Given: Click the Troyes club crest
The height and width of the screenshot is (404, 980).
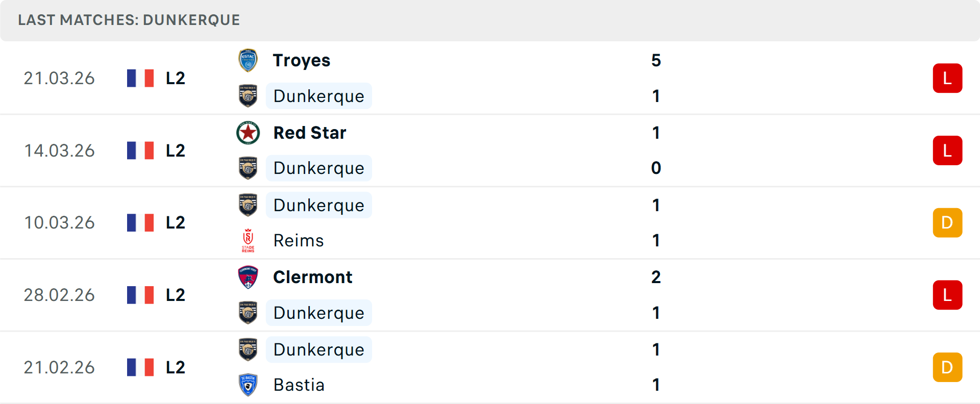Looking at the screenshot, I should 248,61.
